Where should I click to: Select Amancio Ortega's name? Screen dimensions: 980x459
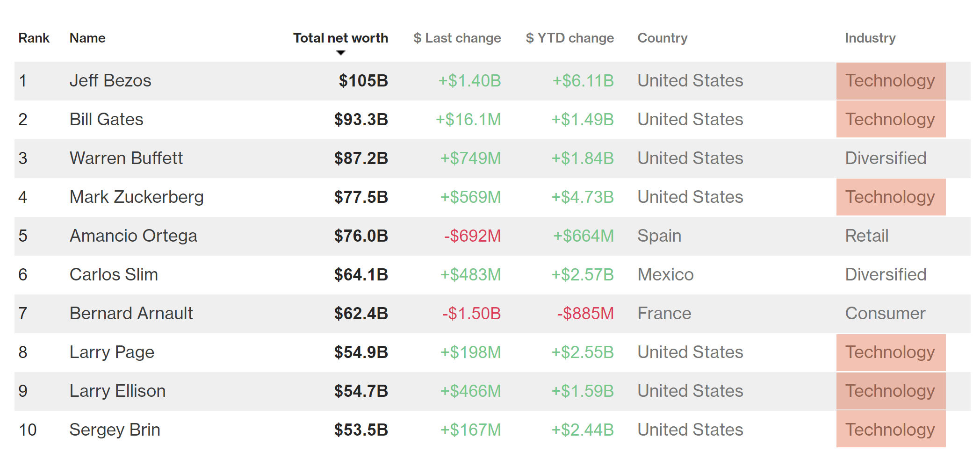click(133, 236)
